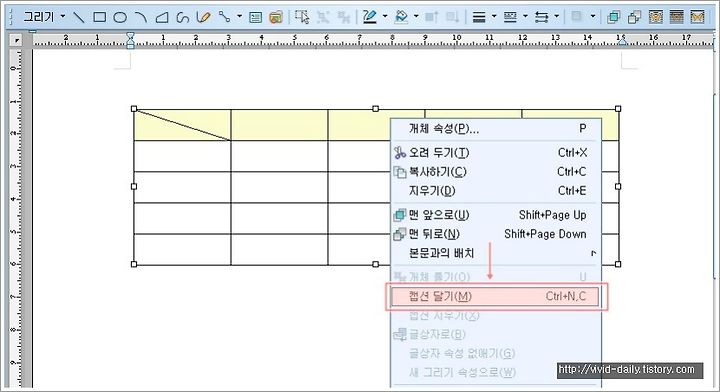Choose 오려 두기(T) in context menu

495,152
